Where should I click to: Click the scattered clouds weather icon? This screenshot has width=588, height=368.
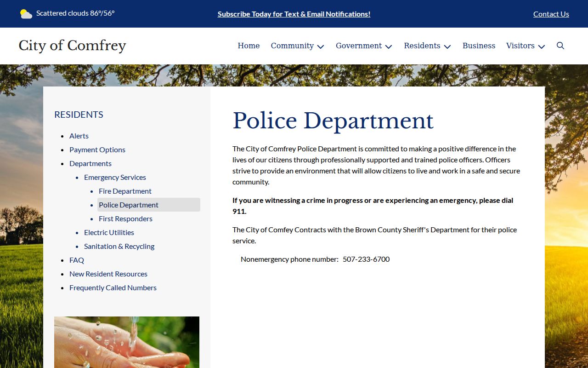(x=26, y=14)
